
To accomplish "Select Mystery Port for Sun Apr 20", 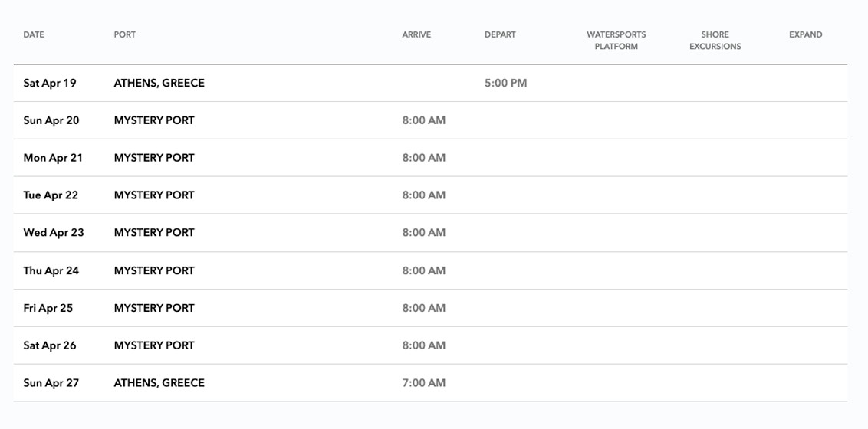I will coord(154,120).
